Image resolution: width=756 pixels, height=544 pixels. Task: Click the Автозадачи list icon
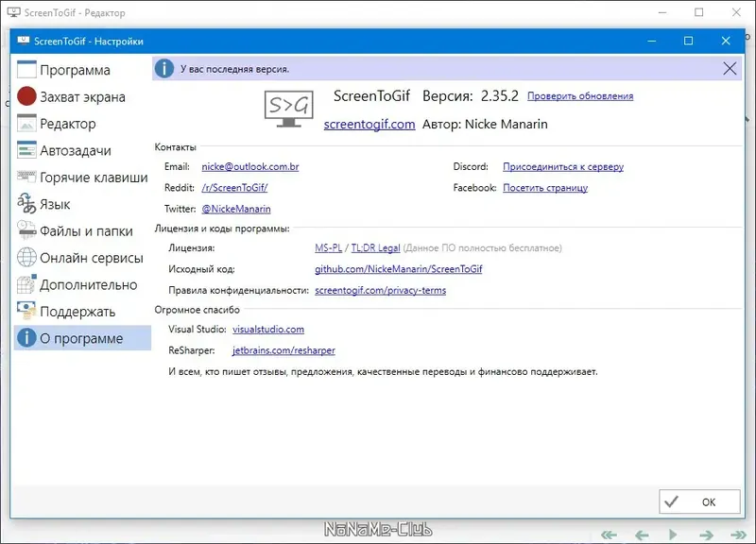26,150
